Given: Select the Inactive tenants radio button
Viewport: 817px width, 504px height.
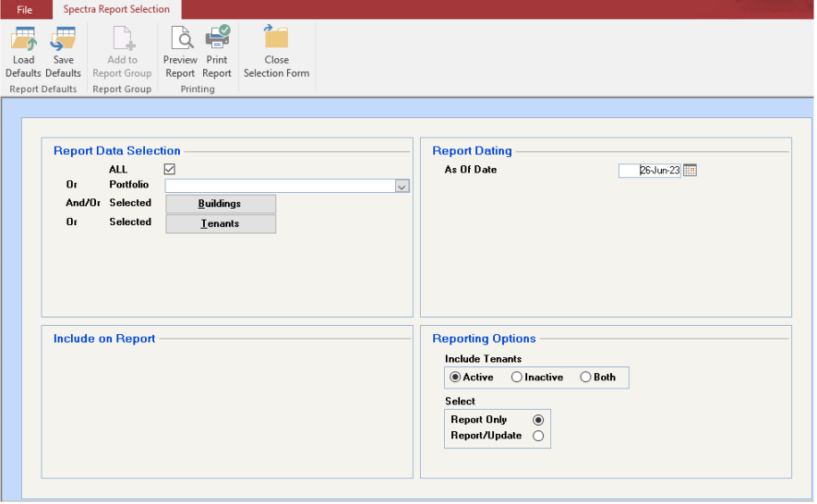Looking at the screenshot, I should (x=516, y=377).
